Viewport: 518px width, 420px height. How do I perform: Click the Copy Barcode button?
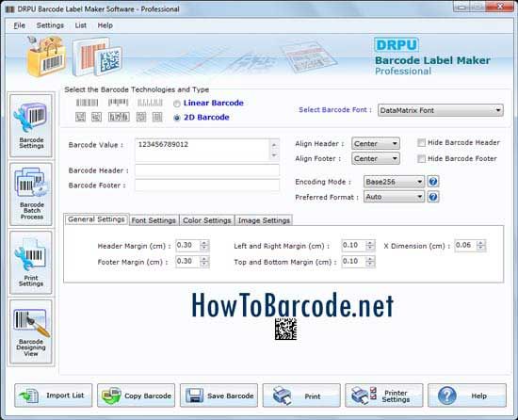pos(137,396)
